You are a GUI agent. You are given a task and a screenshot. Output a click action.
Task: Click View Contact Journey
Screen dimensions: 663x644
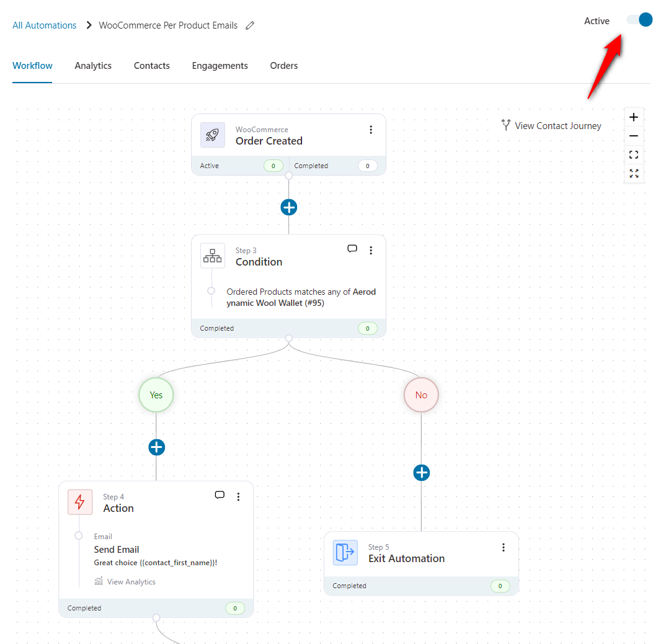pos(551,126)
